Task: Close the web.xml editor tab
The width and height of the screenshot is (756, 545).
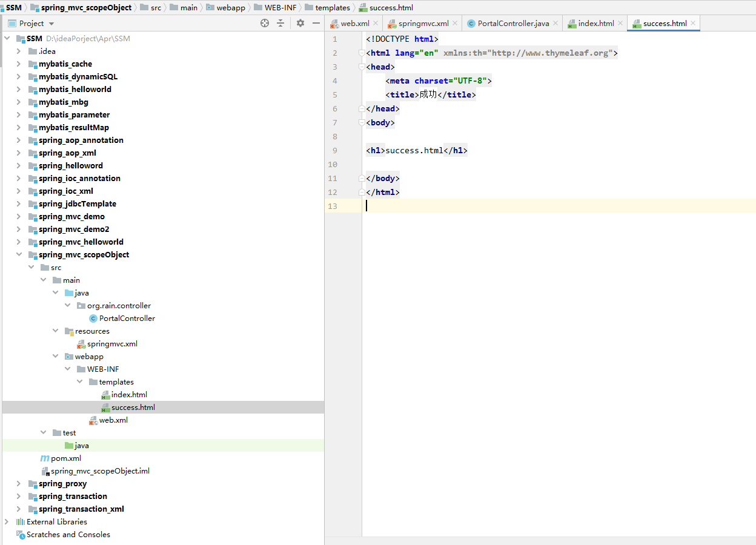Action: 376,23
